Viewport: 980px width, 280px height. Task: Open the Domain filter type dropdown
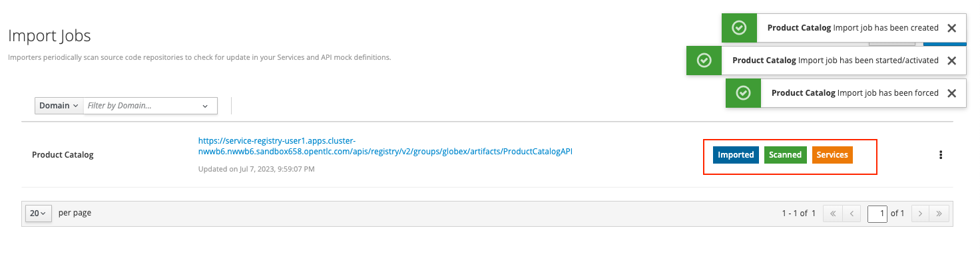(59, 106)
